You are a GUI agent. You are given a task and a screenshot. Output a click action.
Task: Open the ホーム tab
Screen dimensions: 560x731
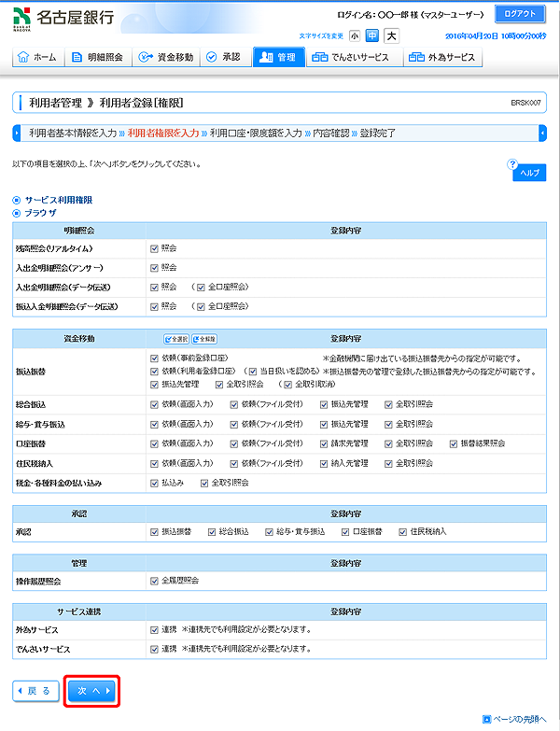click(37, 57)
